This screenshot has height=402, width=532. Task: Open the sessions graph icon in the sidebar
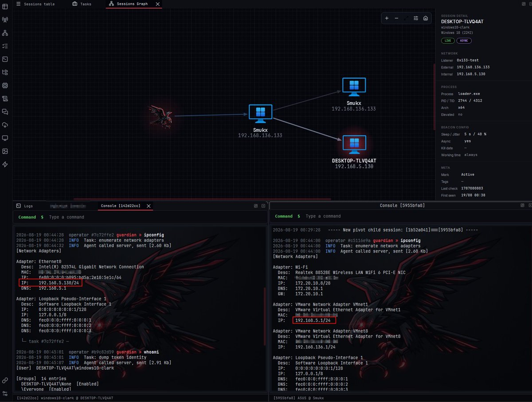(5, 33)
